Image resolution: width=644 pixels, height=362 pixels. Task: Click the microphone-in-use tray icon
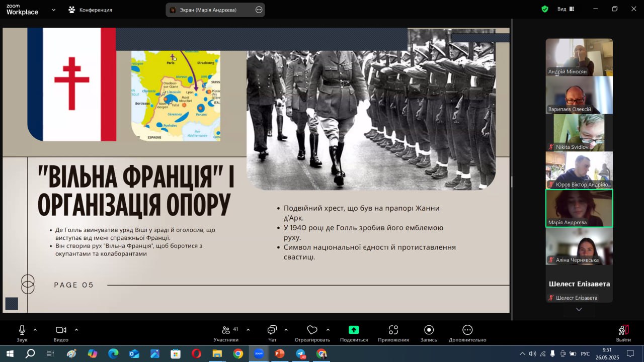(x=553, y=353)
